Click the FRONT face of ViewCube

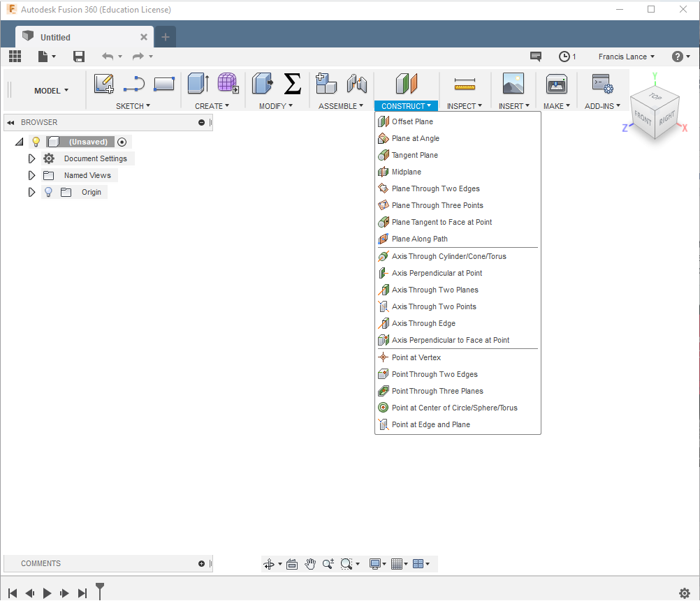[643, 118]
